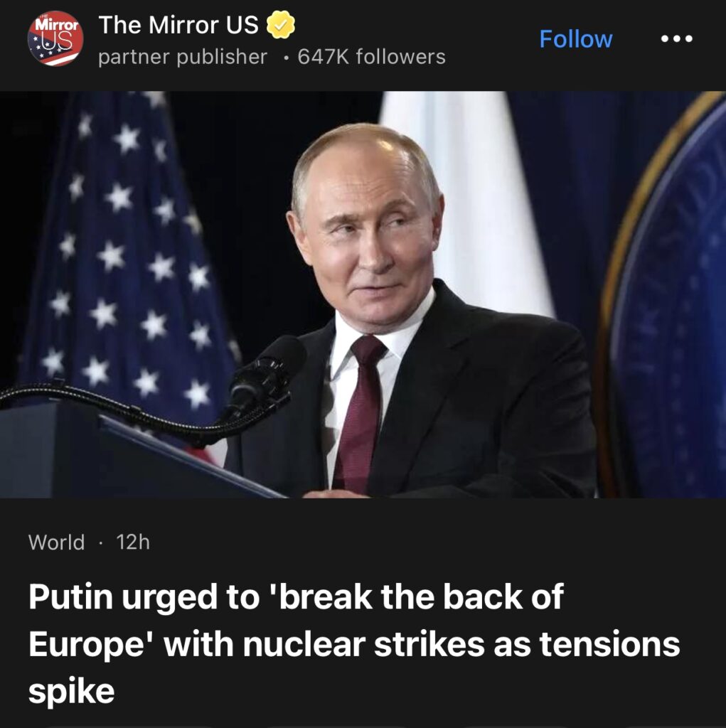Viewport: 726px width, 728px height.
Task: Open the three-dot more options menu
Action: tap(677, 39)
